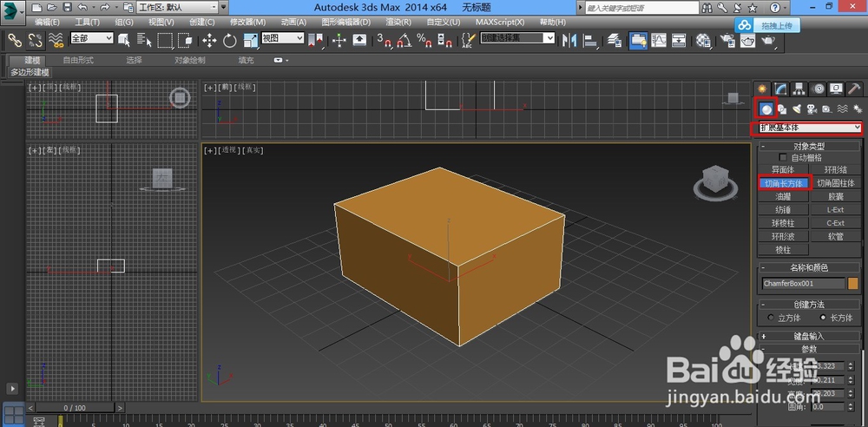Activate the Select and Rotate tool

pyautogui.click(x=230, y=41)
